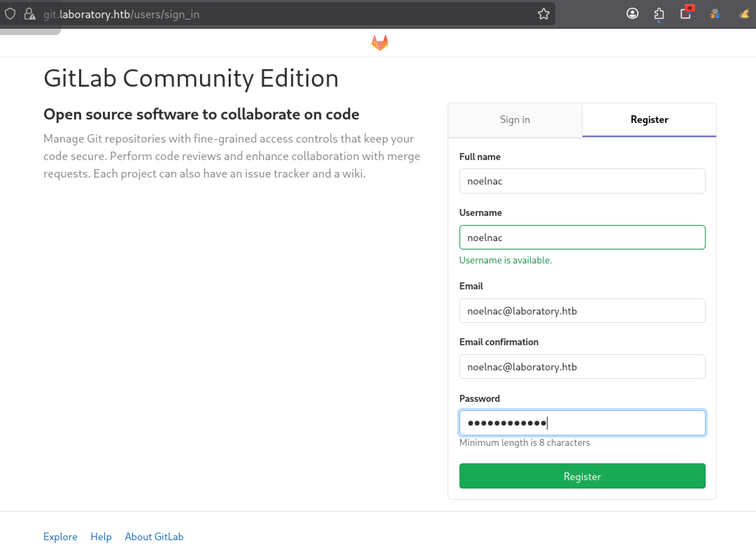
Task: Click the 'Email' field label
Action: [471, 286]
